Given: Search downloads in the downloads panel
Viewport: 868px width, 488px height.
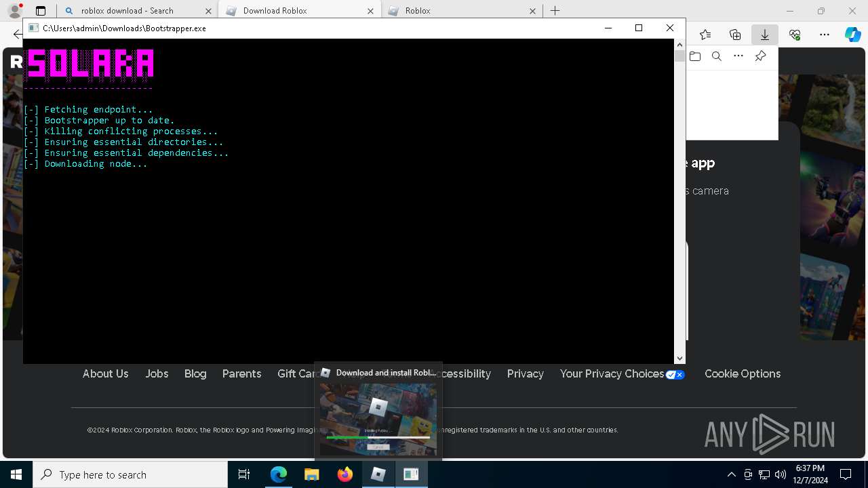Looking at the screenshot, I should 717,56.
